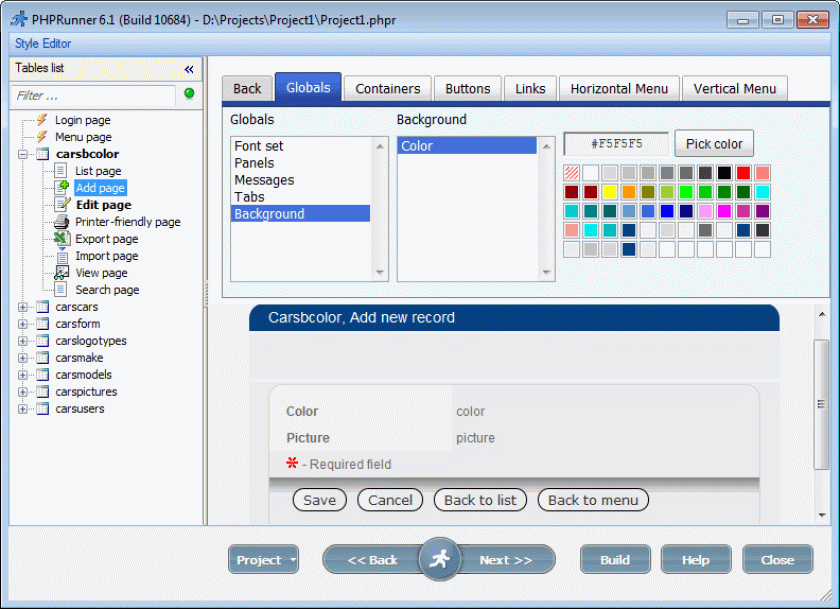Switch to the Globals tab
Image resolution: width=840 pixels, height=609 pixels.
pyautogui.click(x=308, y=87)
